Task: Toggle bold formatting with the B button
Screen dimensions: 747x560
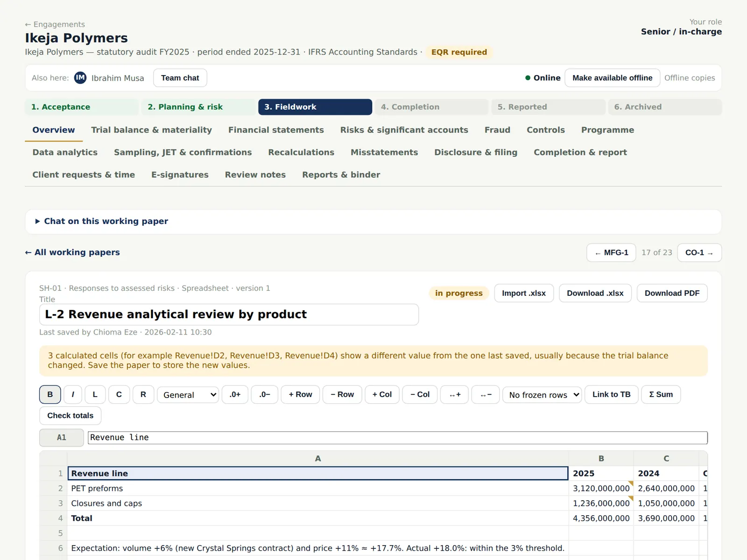Action: pos(50,394)
